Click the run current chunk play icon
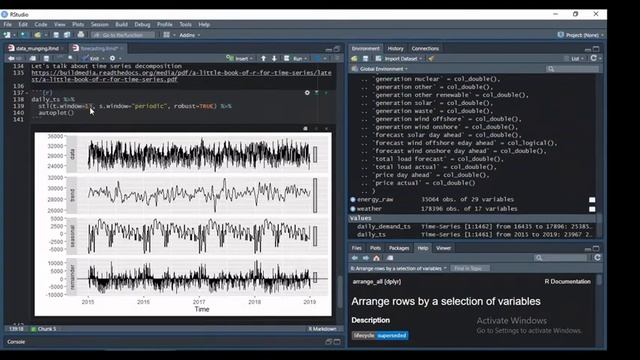 pyautogui.click(x=326, y=93)
